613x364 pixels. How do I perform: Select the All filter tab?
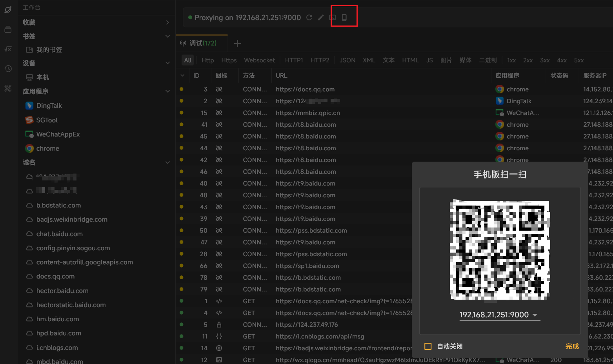coord(188,60)
